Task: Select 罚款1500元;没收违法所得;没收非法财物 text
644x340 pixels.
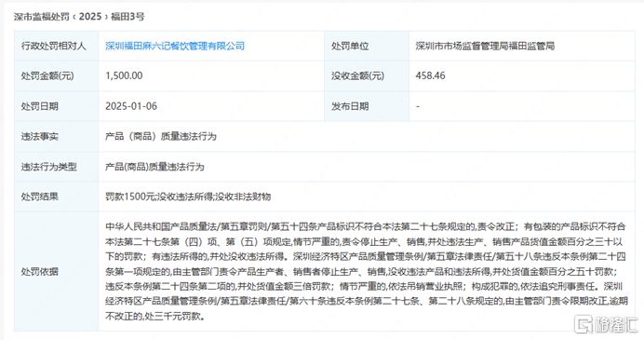Action: (188, 197)
